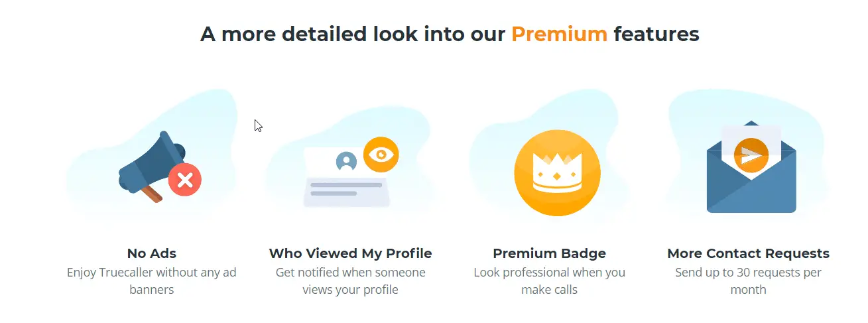
Task: Click "Send up to 30 requests per month" text
Action: [x=748, y=281]
